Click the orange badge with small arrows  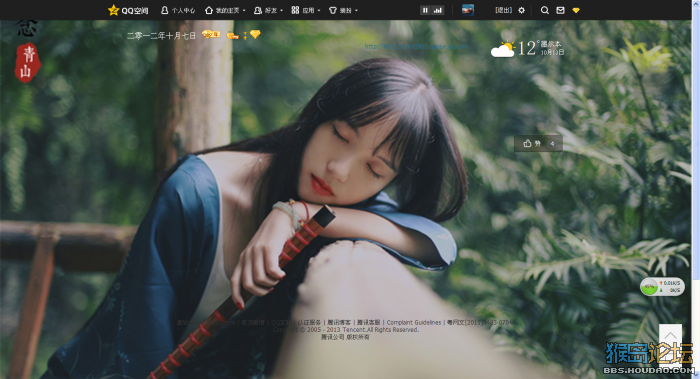[233, 35]
